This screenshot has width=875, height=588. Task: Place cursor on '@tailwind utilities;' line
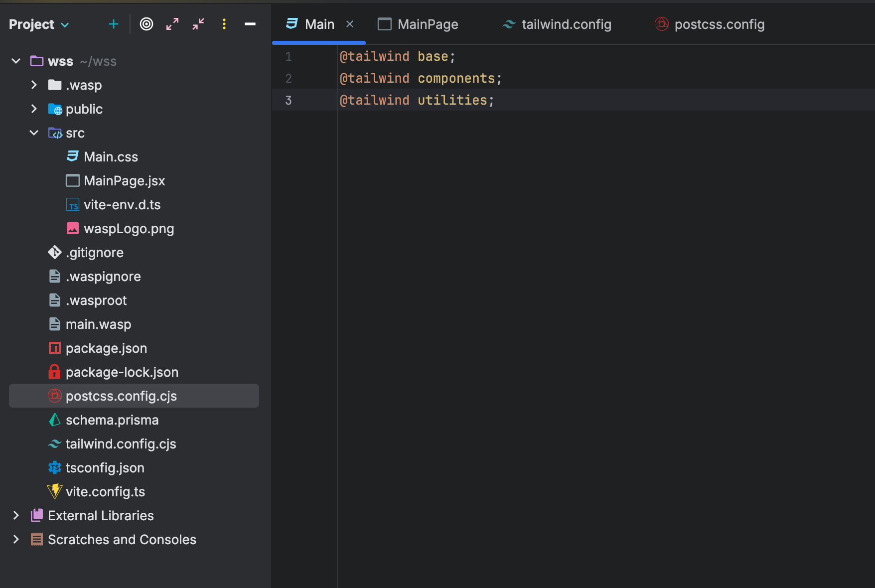coord(417,100)
